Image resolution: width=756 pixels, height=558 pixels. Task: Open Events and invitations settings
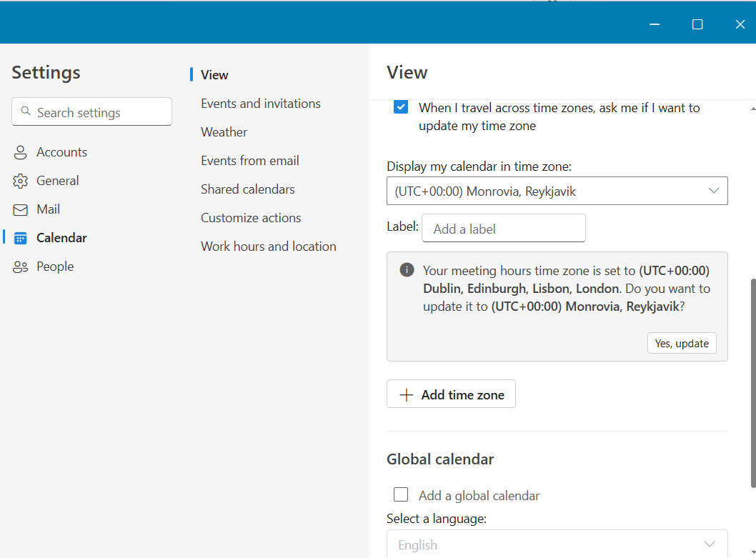pyautogui.click(x=261, y=104)
